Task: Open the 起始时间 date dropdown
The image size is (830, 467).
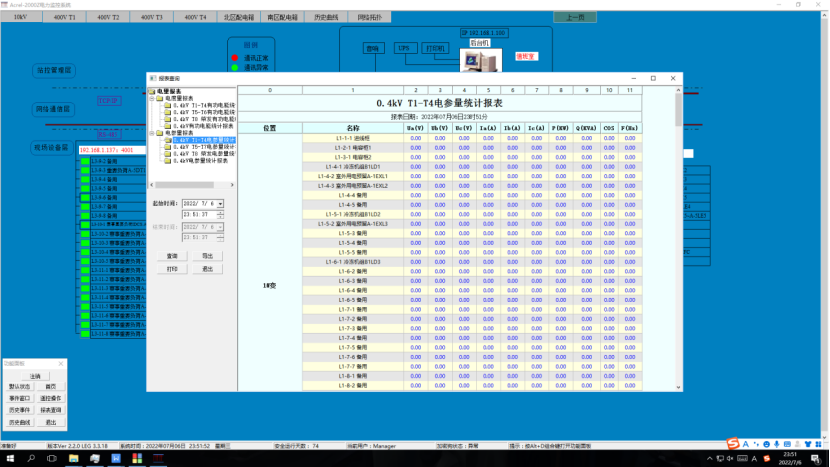Action: pos(220,203)
